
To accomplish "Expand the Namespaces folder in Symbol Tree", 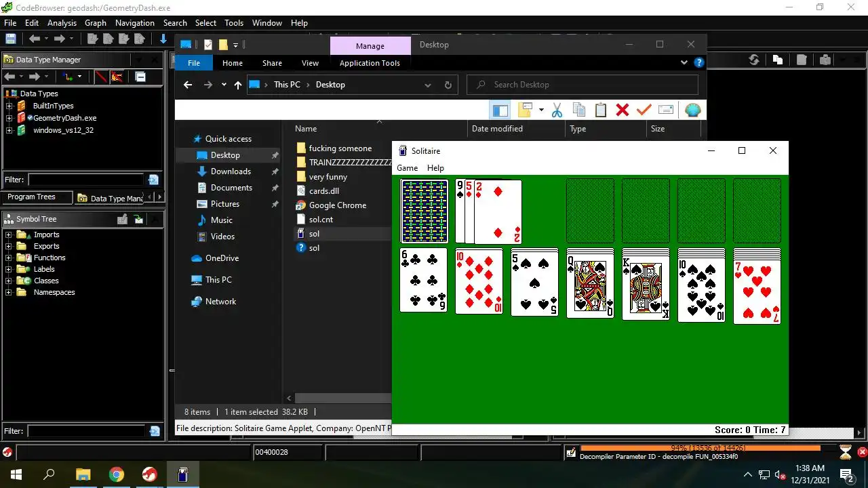I will 9,292.
